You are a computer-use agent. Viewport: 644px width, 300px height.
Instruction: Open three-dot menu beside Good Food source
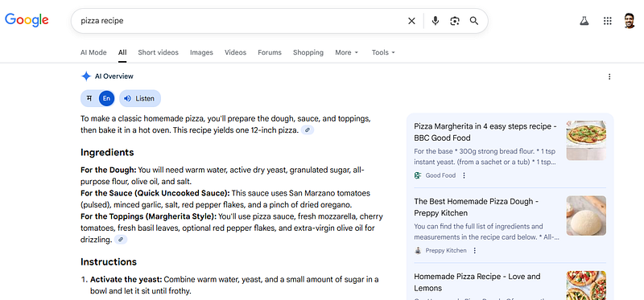[x=464, y=175]
